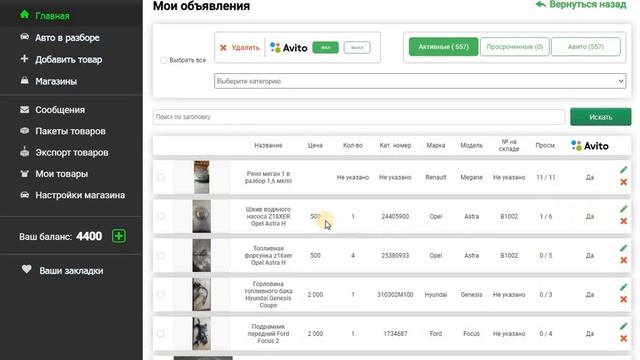The height and width of the screenshot is (360, 640).
Task: Click the Avito logo in the toolbar
Action: pos(289,48)
